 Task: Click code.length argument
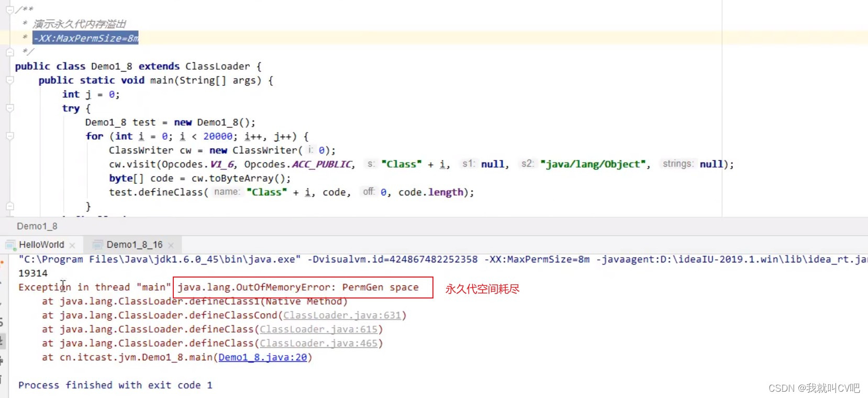pyautogui.click(x=431, y=192)
